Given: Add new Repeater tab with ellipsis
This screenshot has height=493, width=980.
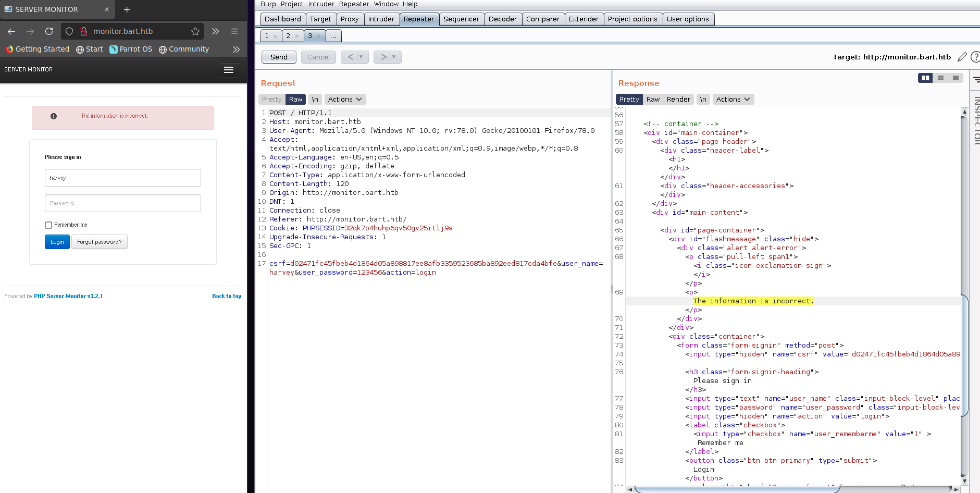Looking at the screenshot, I should pos(333,36).
